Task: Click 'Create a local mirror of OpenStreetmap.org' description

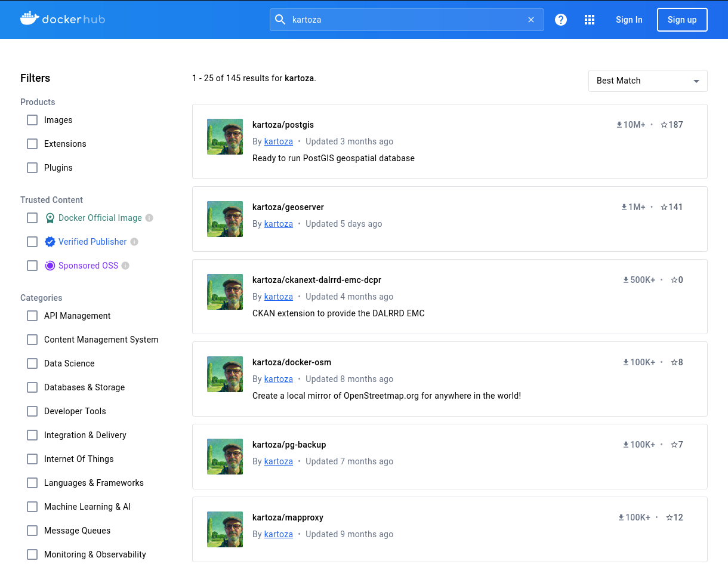Action: (x=387, y=396)
